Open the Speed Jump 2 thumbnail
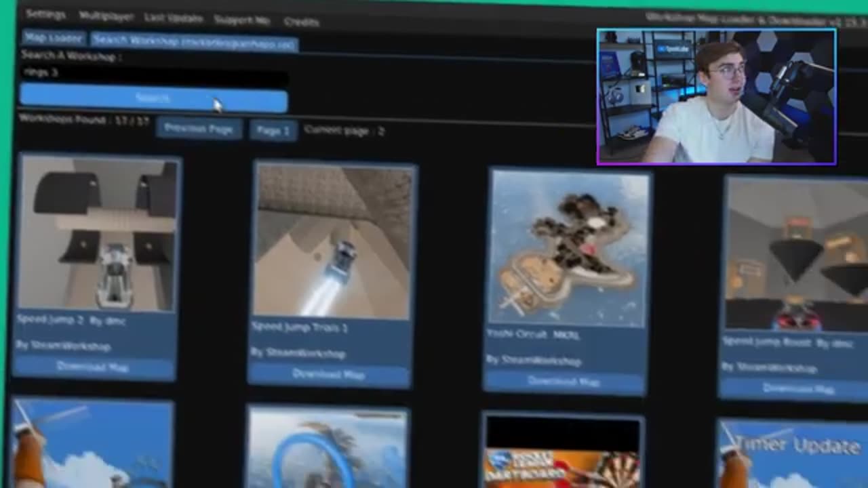Screen dimensions: 868x488 pyautogui.click(x=98, y=234)
